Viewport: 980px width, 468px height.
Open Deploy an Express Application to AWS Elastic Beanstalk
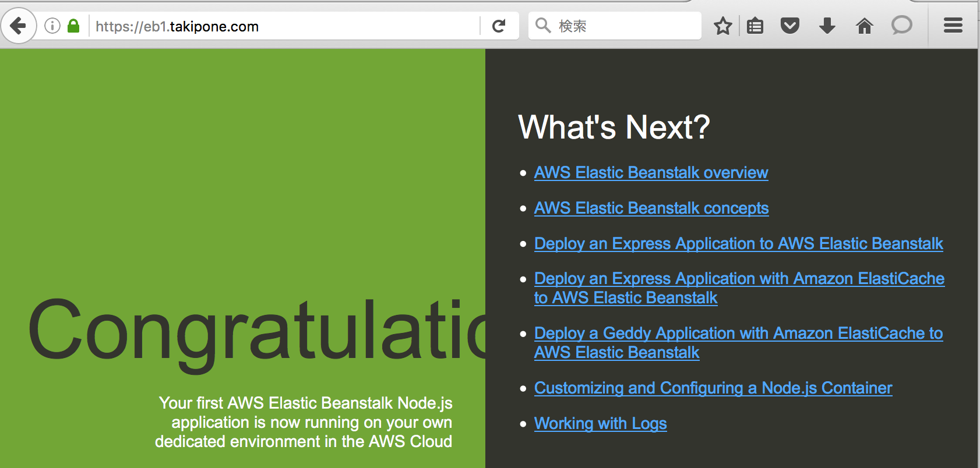pos(738,244)
